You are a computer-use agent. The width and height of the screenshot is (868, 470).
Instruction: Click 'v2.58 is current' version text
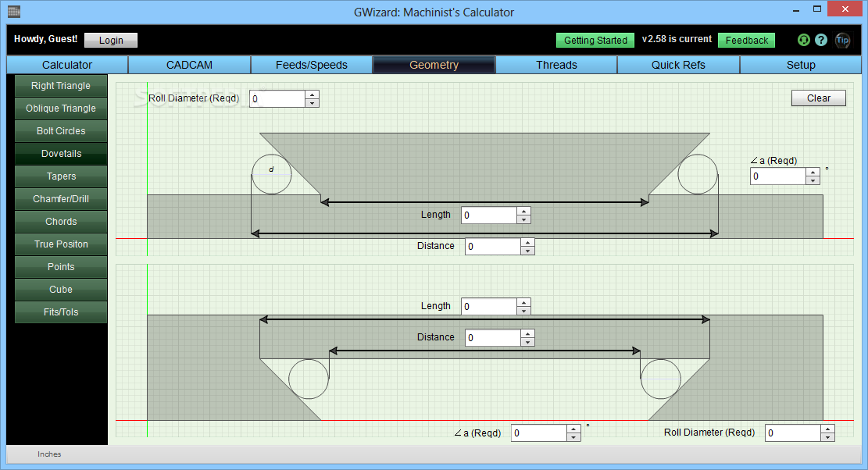coord(677,39)
